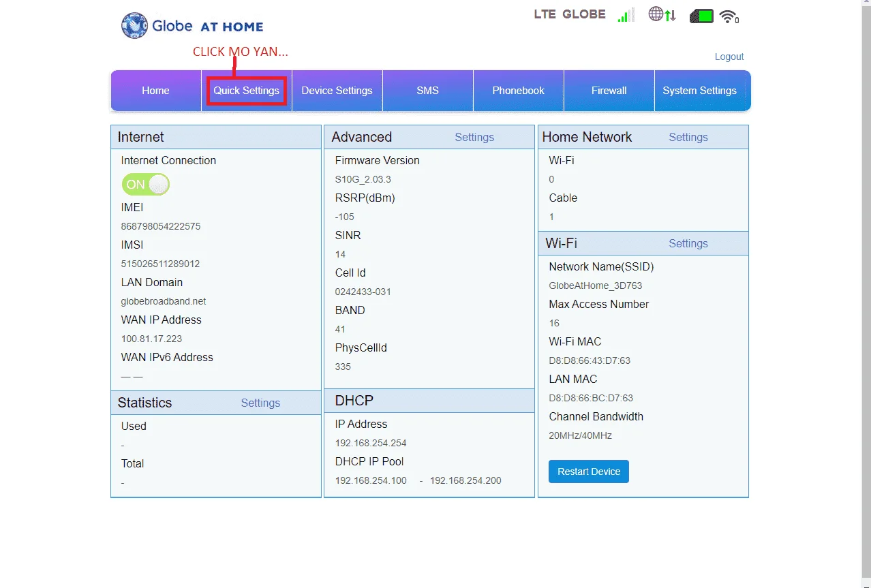Screen dimensions: 871x588
Task: Click LAN Domain value globebroadband.net
Action: [x=164, y=301]
